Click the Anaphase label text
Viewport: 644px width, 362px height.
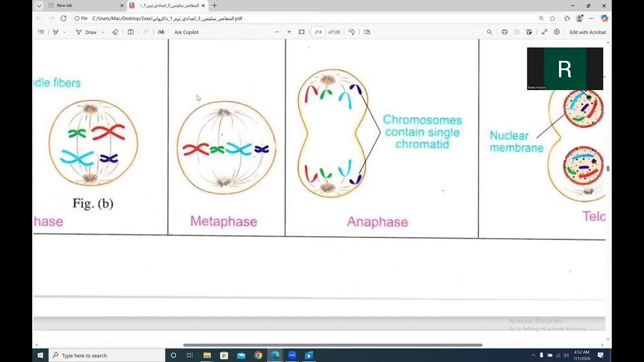[x=377, y=222]
